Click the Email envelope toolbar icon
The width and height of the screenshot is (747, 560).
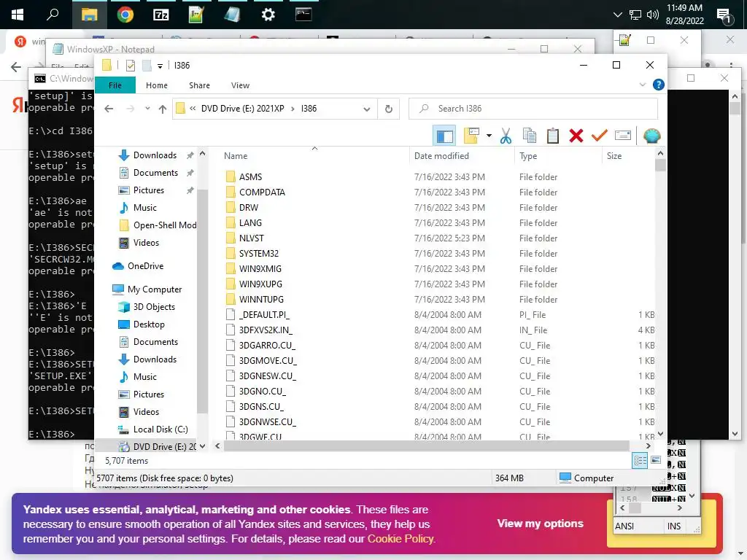coord(623,136)
